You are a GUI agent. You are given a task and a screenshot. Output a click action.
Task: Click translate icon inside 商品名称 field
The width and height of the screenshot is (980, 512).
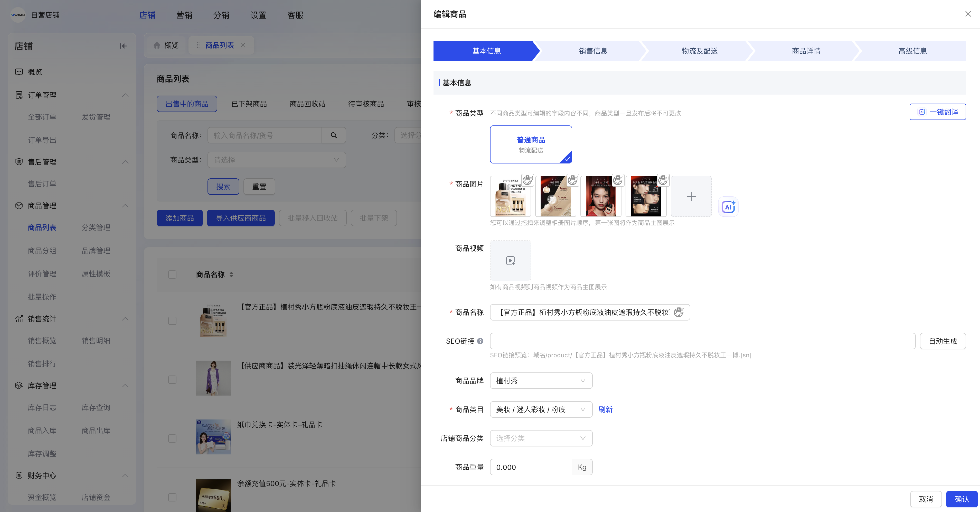click(x=679, y=313)
